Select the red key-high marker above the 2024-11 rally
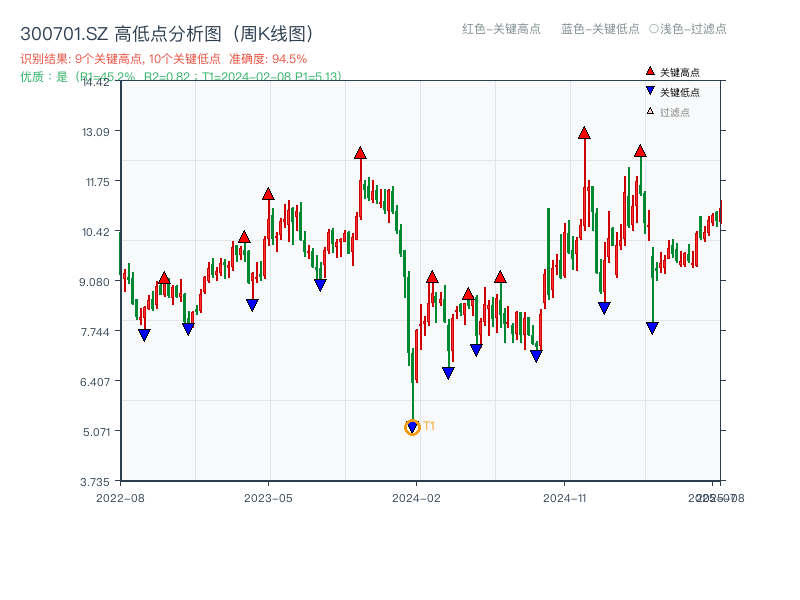 (640, 152)
